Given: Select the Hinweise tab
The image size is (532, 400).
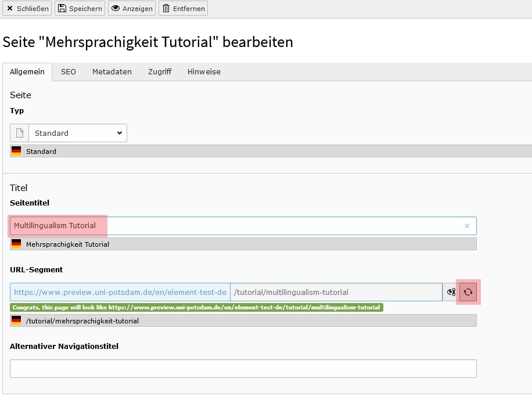Looking at the screenshot, I should 204,72.
